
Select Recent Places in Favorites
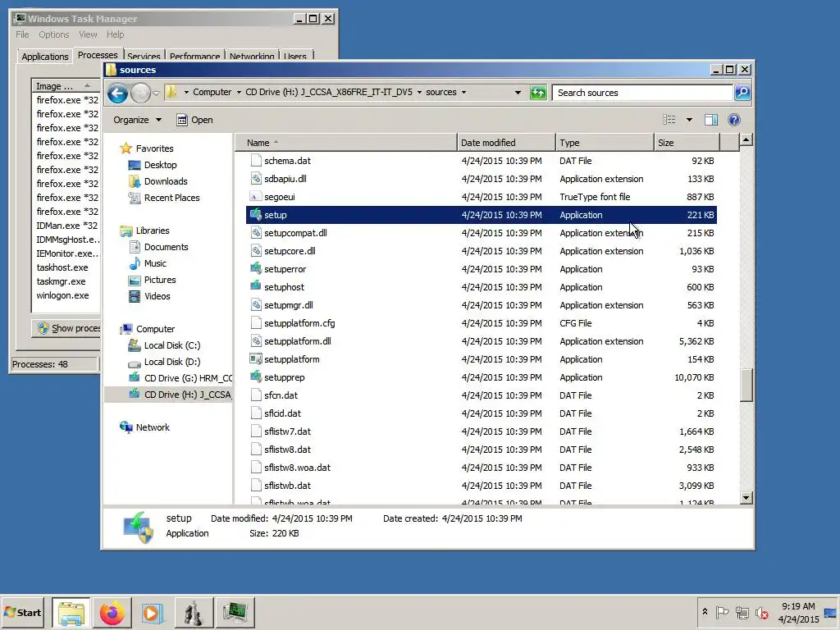171,198
